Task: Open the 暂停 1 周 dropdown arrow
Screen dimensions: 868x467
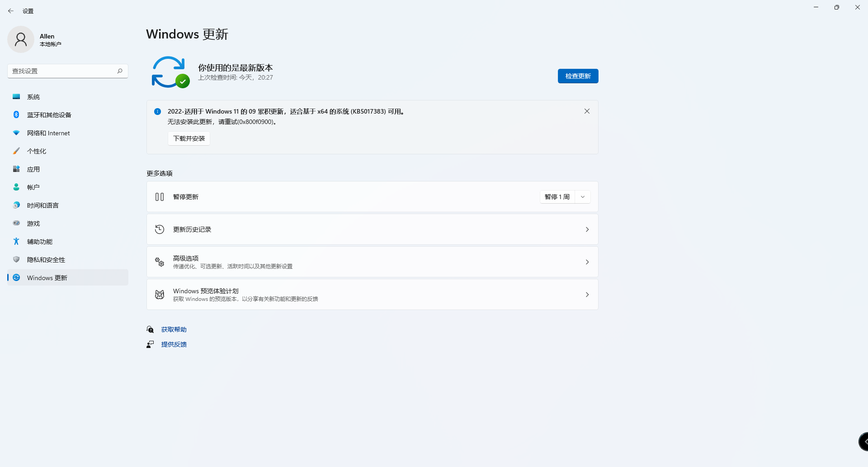Action: [583, 197]
